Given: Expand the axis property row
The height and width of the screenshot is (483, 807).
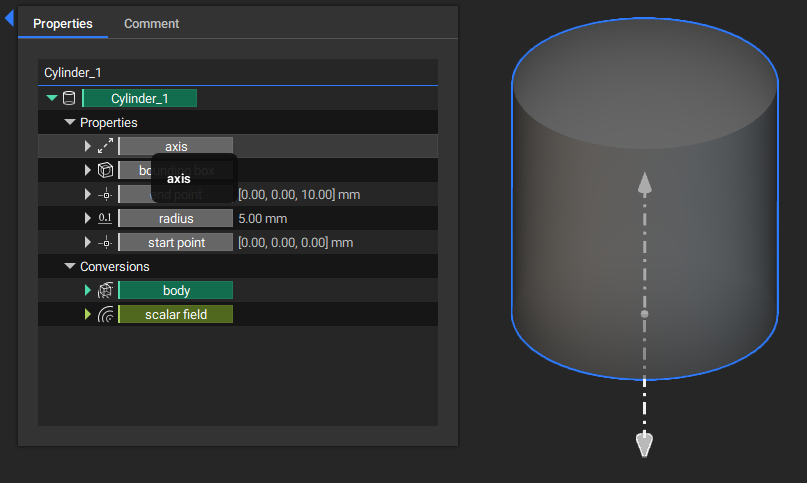Looking at the screenshot, I should click(x=88, y=146).
